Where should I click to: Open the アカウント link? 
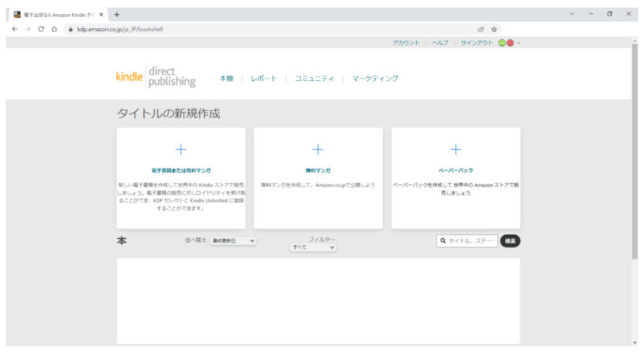click(x=406, y=43)
